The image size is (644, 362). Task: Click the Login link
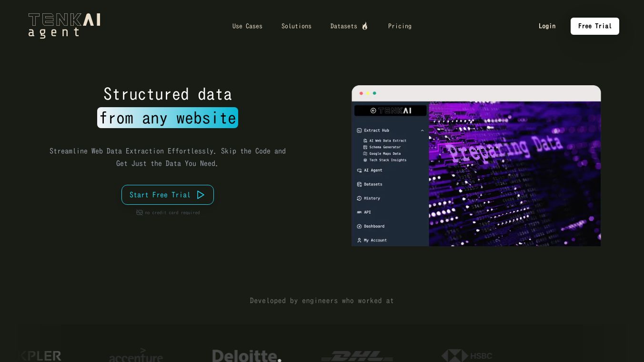pyautogui.click(x=547, y=26)
